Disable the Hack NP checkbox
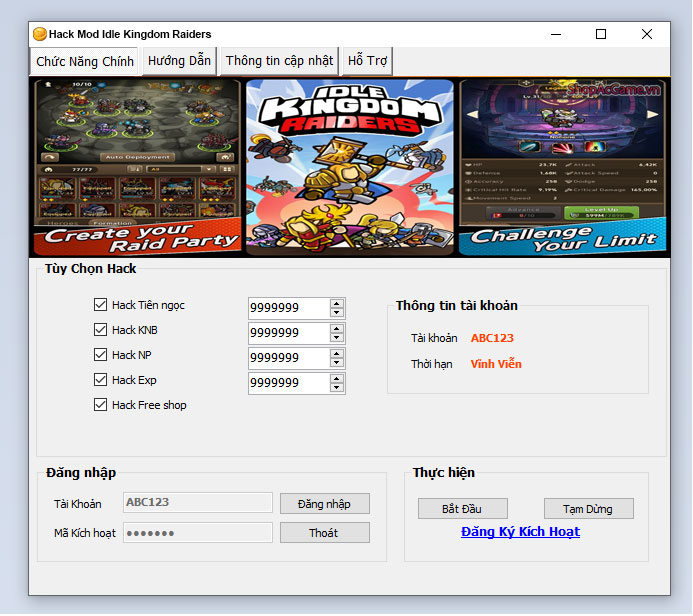 [x=100, y=354]
